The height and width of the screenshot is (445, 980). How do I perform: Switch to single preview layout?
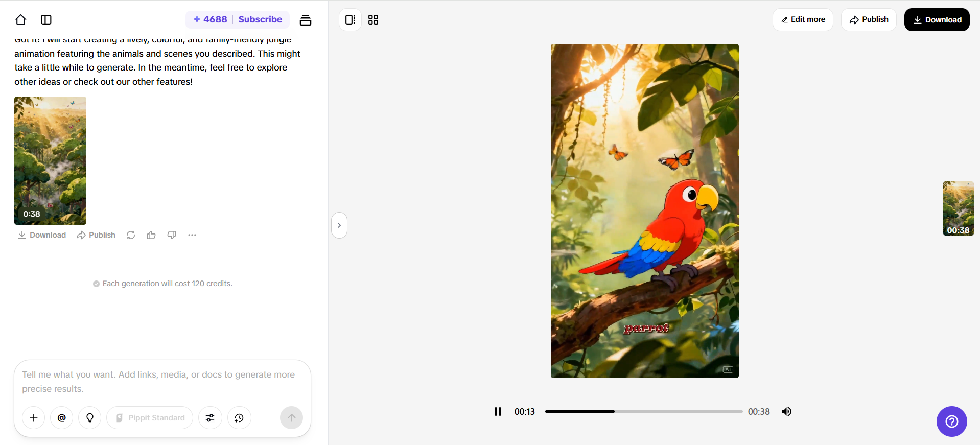coord(351,20)
